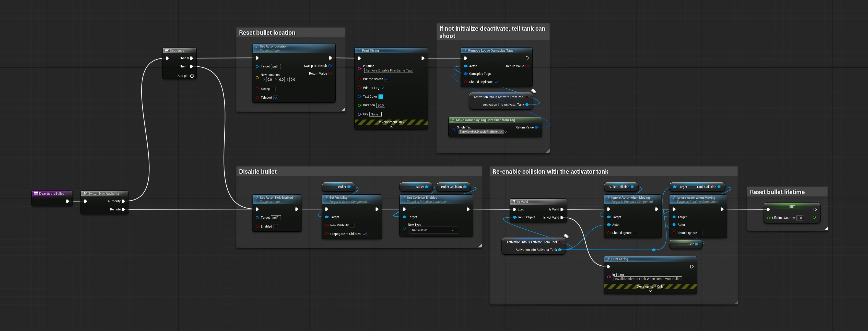This screenshot has height=331, width=868.
Task: Click the Text Color cyan swatch
Action: pyautogui.click(x=380, y=97)
